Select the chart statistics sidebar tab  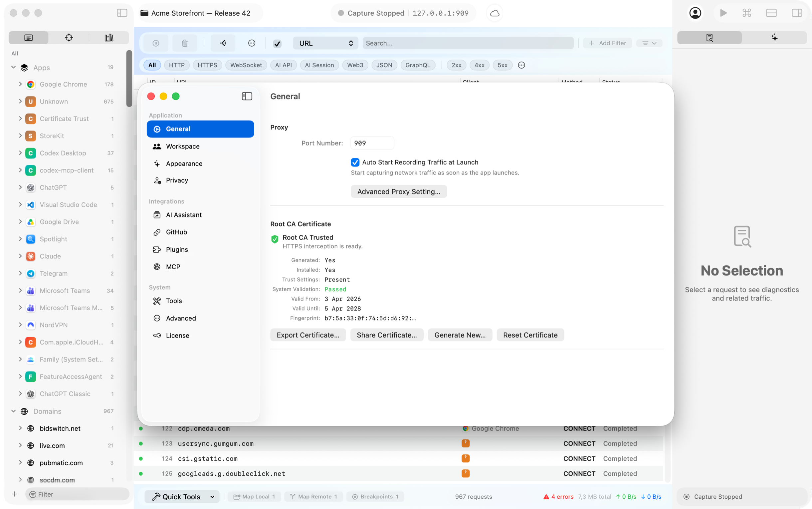(109, 37)
